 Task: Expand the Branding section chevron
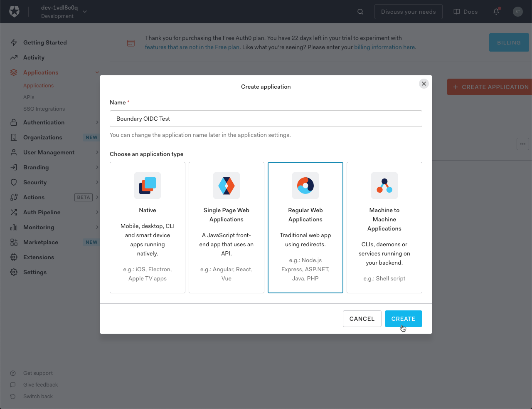click(97, 167)
